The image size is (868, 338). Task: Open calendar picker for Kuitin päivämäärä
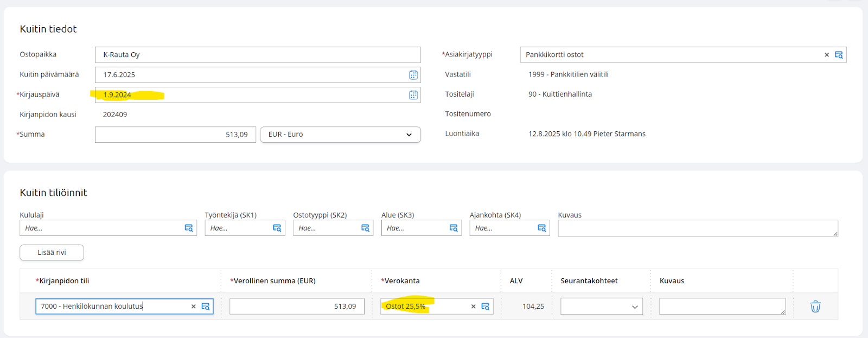click(x=413, y=75)
